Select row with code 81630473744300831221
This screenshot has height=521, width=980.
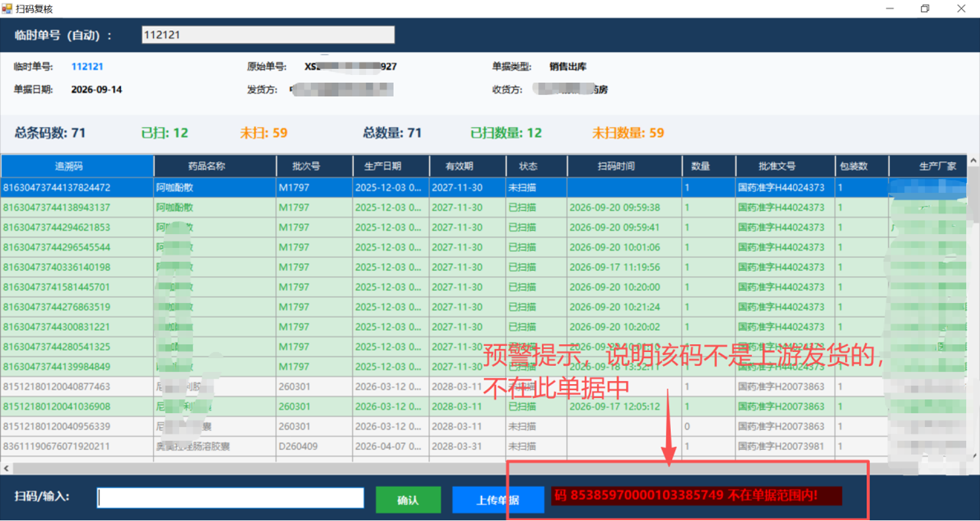pyautogui.click(x=484, y=326)
